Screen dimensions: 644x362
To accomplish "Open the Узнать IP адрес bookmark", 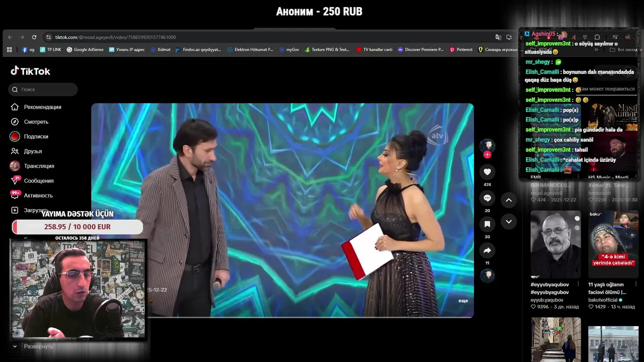I will [x=127, y=50].
